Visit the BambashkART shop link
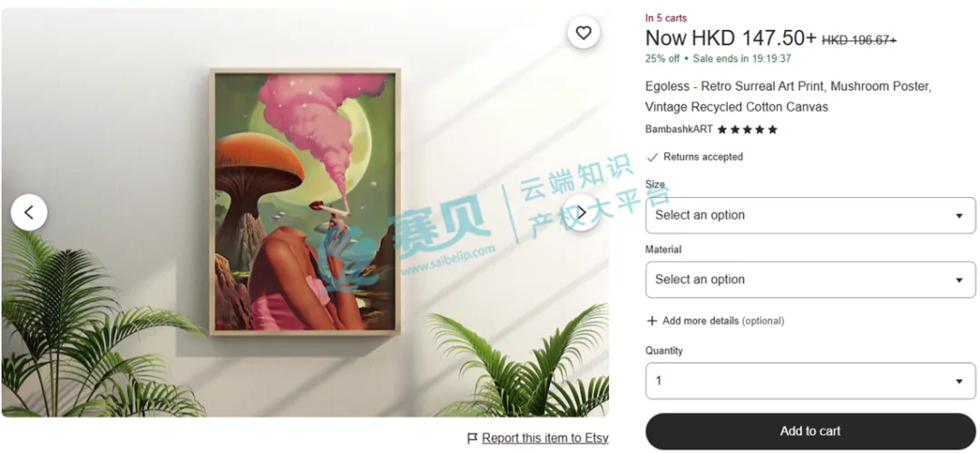Viewport: 980px width, 453px height. click(x=679, y=130)
